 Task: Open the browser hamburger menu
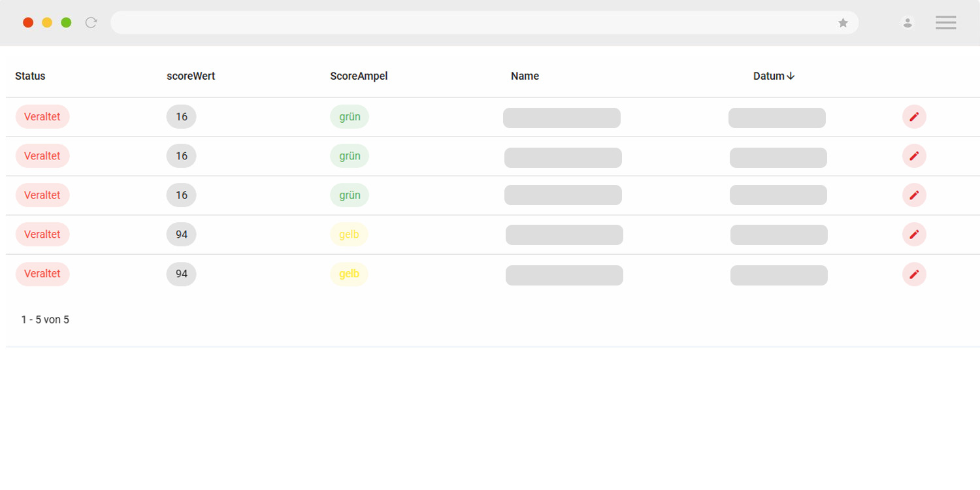[945, 23]
